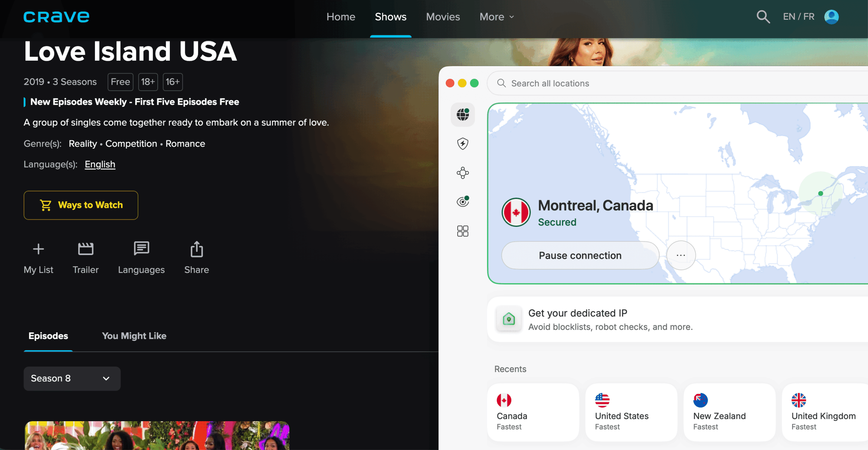The image size is (868, 450).
Task: Click the Love Island USA title
Action: click(x=130, y=51)
